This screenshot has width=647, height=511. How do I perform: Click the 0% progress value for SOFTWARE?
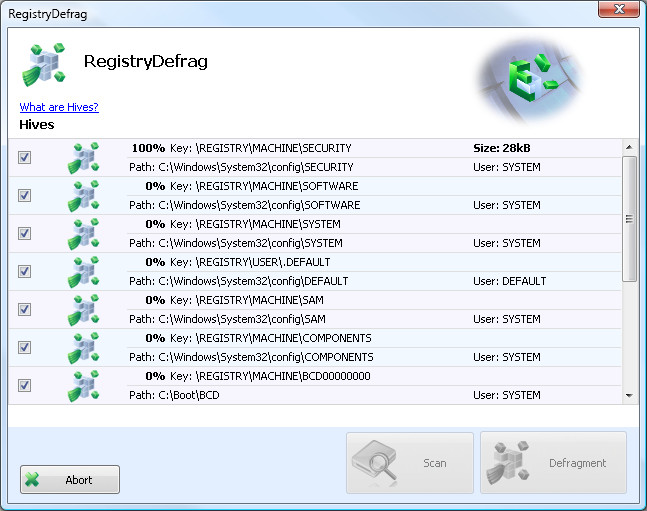[x=155, y=186]
